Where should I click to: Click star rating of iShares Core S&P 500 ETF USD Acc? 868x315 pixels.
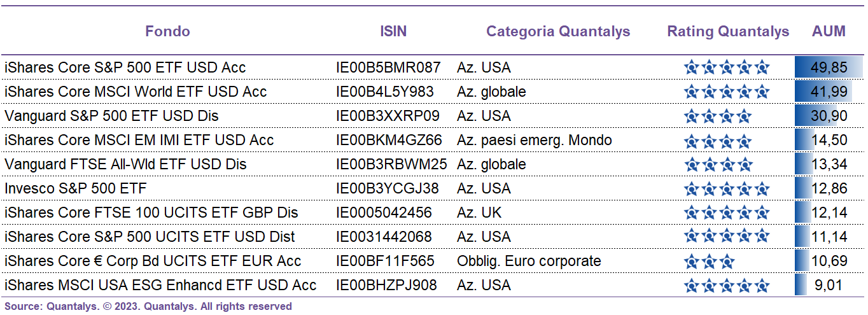click(x=727, y=67)
